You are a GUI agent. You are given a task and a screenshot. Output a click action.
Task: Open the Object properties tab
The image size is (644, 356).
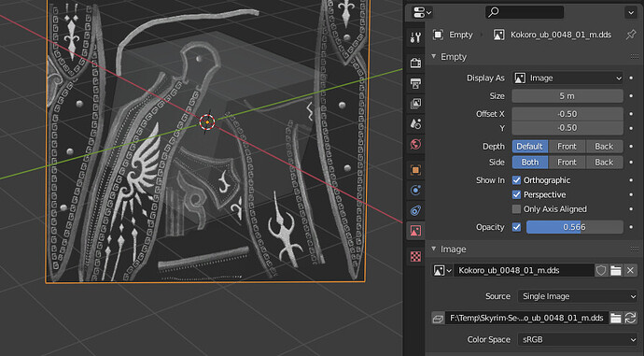[415, 170]
